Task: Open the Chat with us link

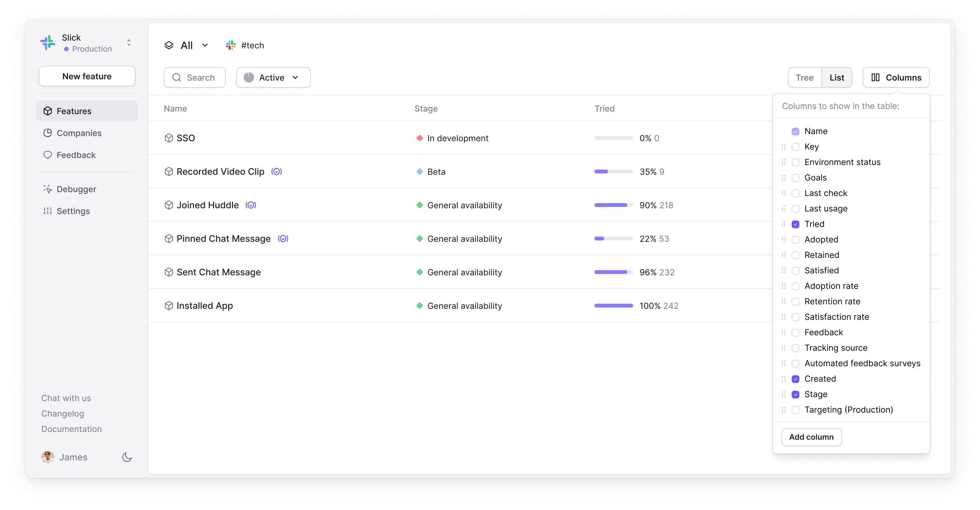Action: (x=66, y=398)
